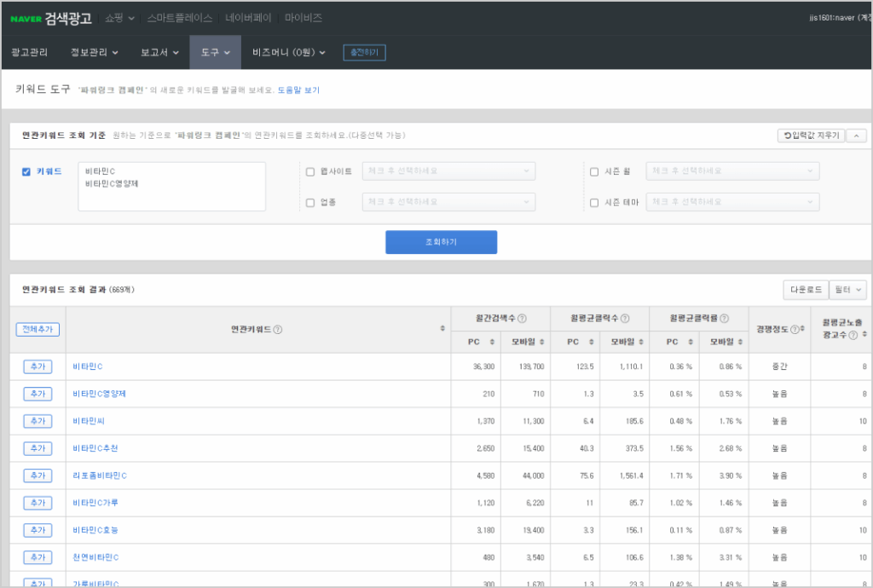Image resolution: width=873 pixels, height=588 pixels.
Task: Uncheck the 키워드 checkbox
Action: 26,172
